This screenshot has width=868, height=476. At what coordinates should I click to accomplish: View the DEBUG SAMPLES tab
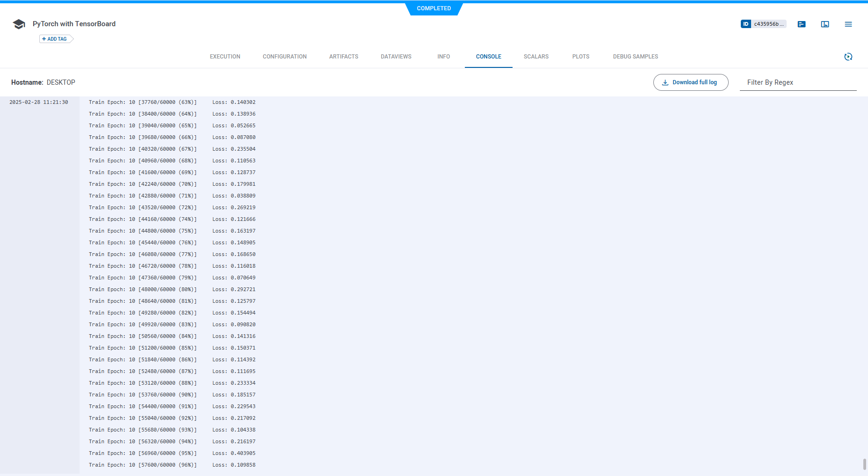[635, 57]
